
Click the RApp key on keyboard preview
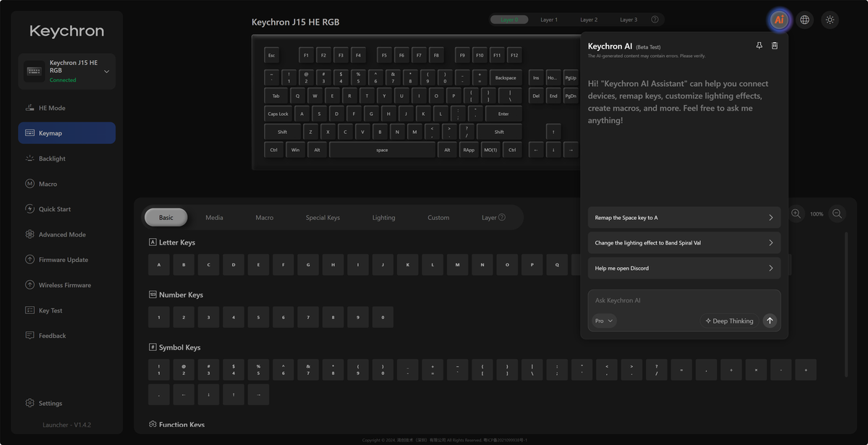[469, 150]
